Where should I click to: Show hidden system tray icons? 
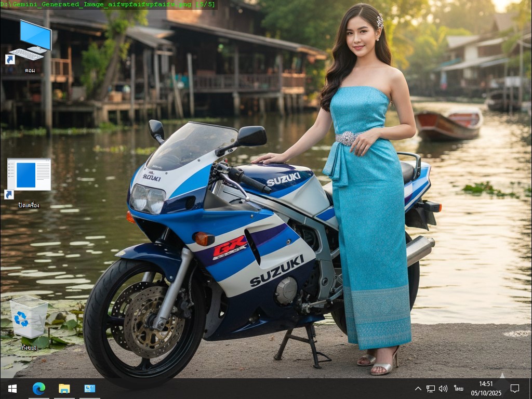tap(418, 389)
